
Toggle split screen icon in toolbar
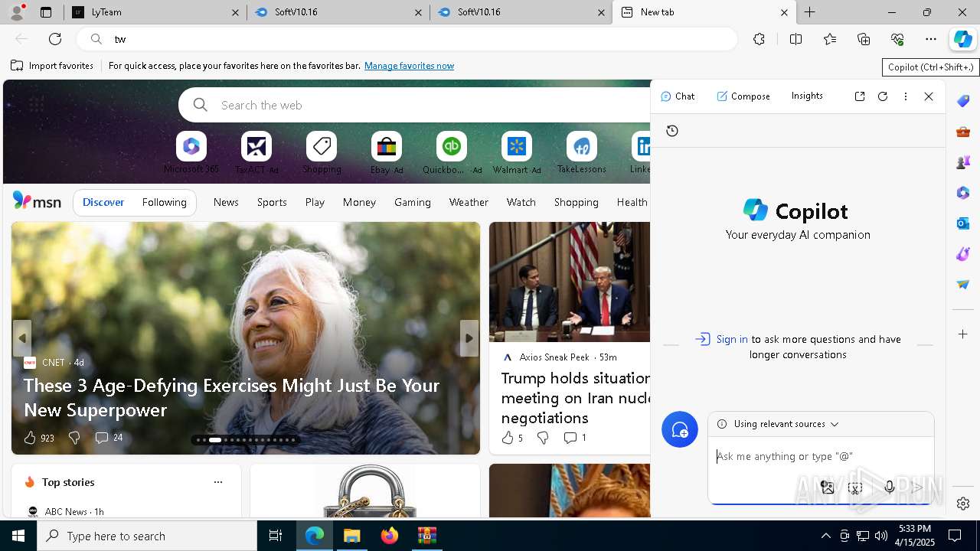795,39
